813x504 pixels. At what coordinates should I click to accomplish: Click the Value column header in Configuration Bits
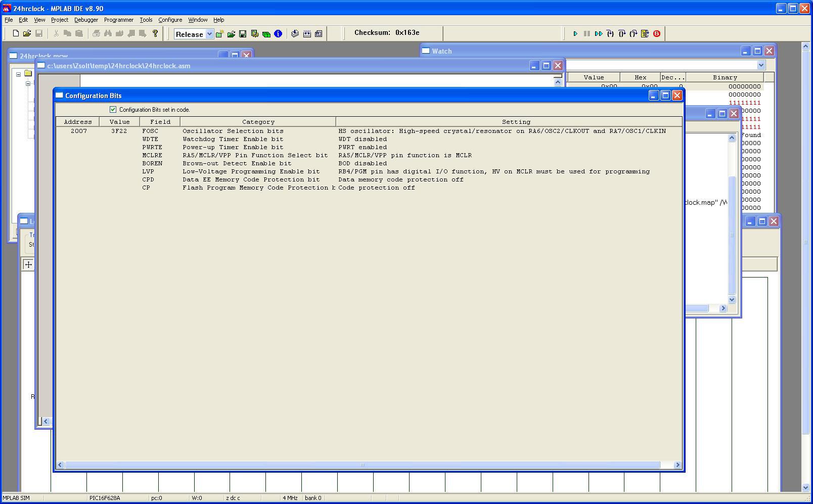coord(120,122)
